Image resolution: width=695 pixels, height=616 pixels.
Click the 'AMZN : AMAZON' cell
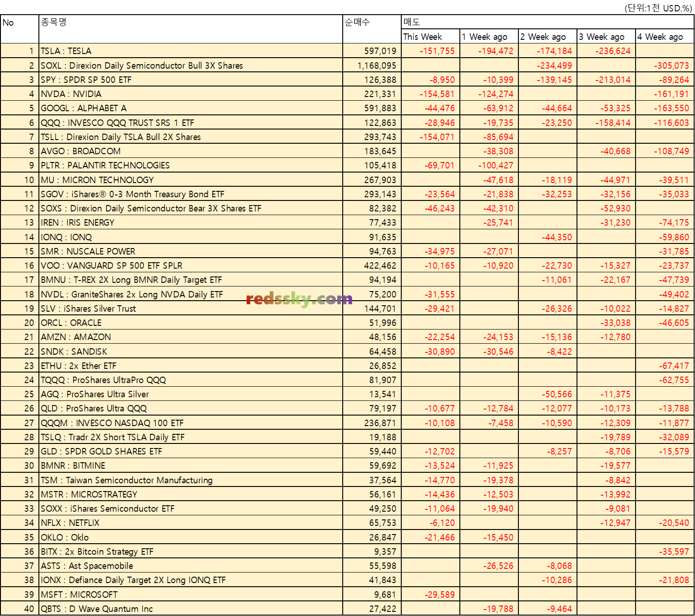[x=191, y=337]
